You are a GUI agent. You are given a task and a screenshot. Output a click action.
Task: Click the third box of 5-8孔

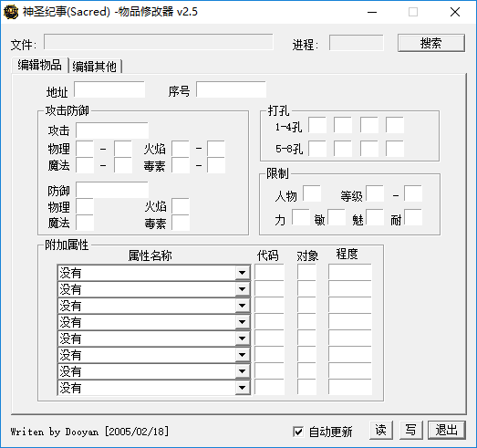[x=369, y=148]
